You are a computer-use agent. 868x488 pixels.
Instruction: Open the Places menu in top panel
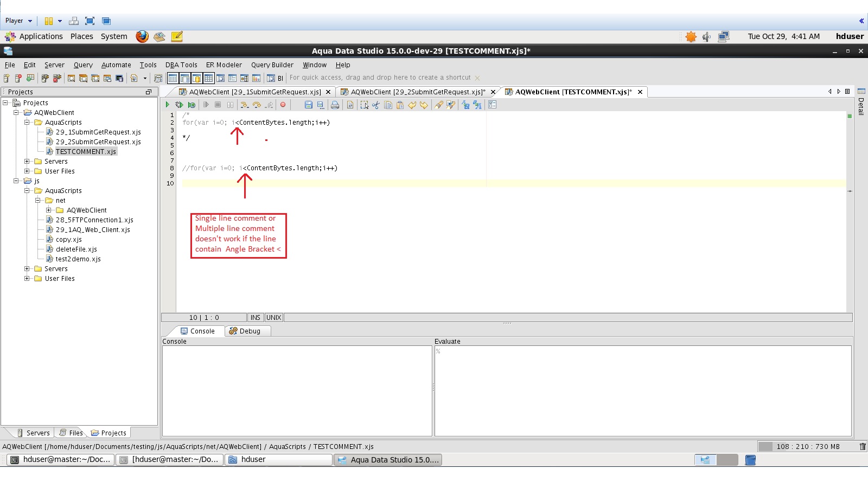click(82, 36)
